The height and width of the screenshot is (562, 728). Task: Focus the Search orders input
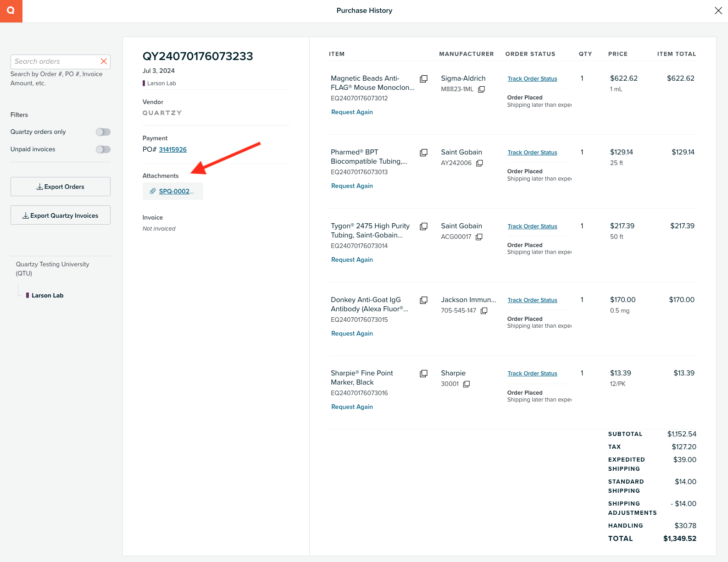pyautogui.click(x=56, y=61)
